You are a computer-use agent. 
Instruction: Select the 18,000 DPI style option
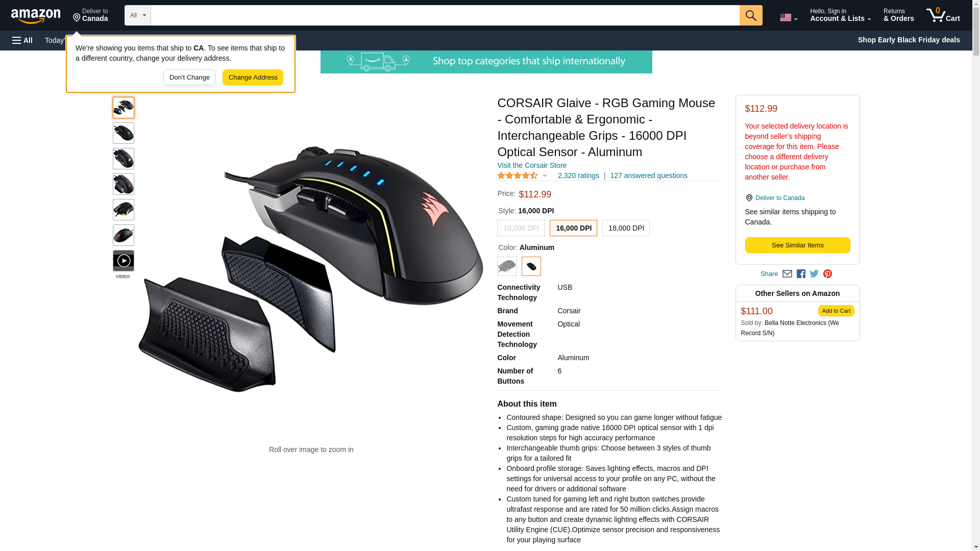tap(626, 228)
